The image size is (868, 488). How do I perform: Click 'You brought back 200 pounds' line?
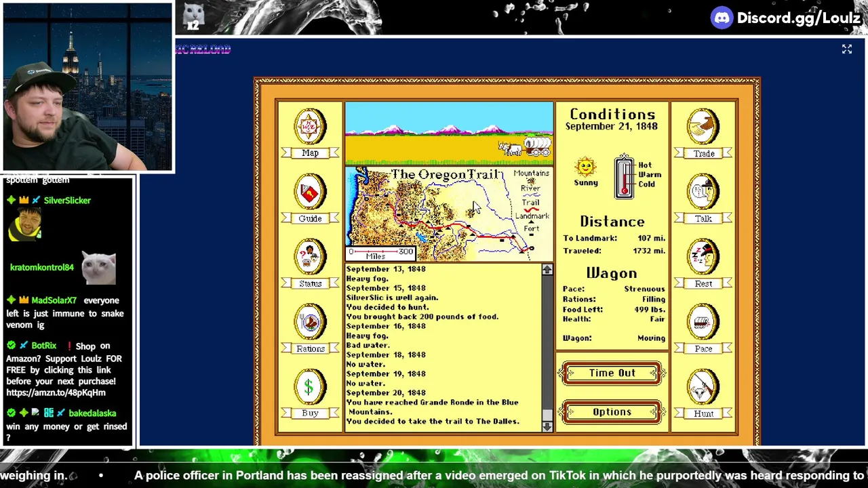[x=422, y=317]
